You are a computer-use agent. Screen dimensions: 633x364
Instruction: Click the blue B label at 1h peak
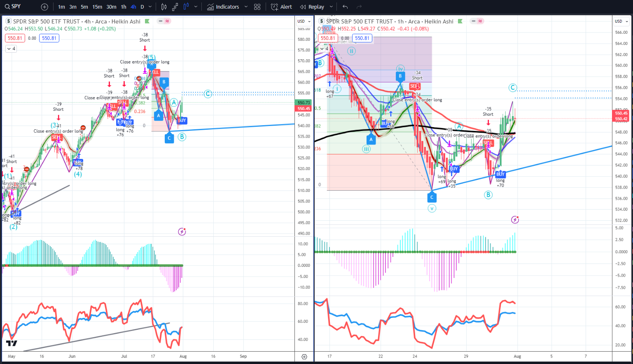[400, 76]
